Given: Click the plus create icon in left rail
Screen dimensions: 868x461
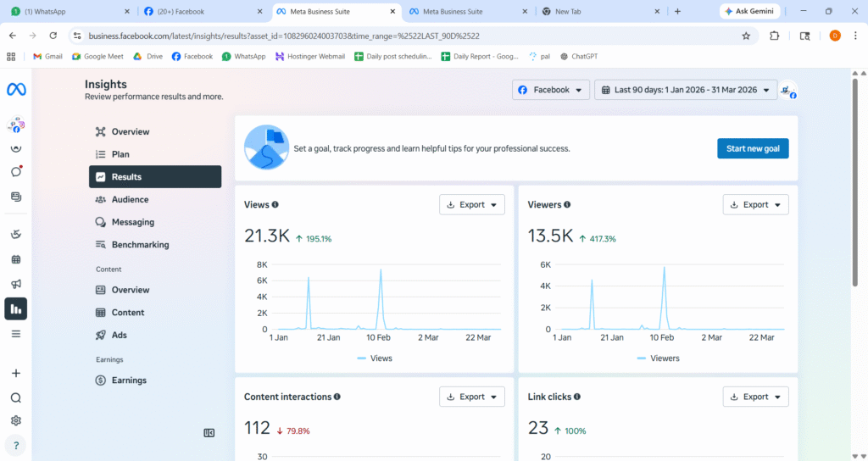Looking at the screenshot, I should pyautogui.click(x=15, y=373).
